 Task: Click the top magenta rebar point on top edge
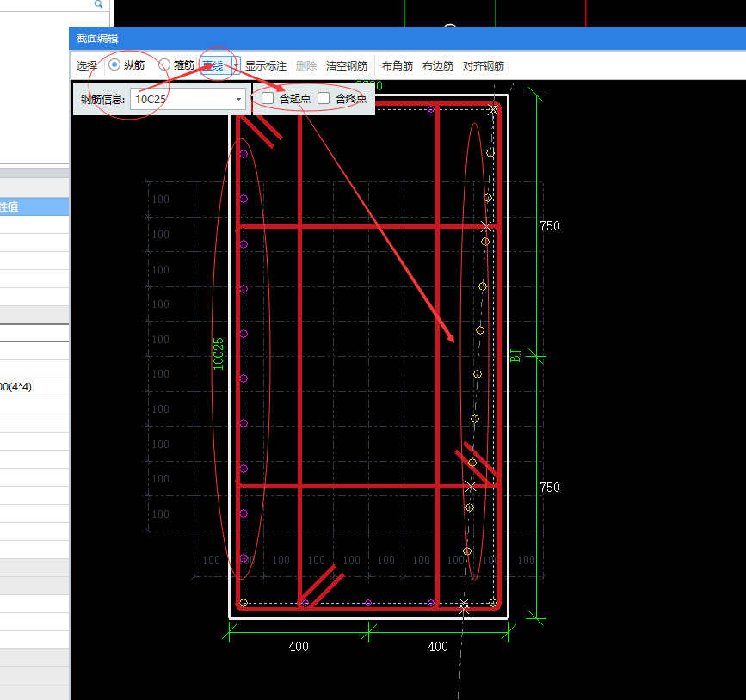click(x=431, y=109)
